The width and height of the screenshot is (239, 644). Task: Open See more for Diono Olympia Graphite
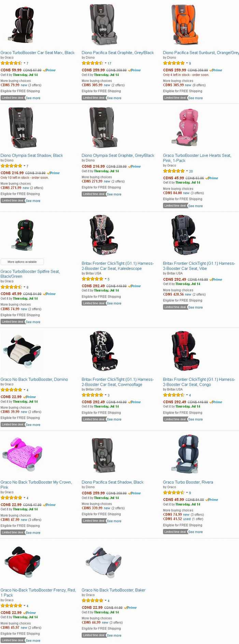[114, 194]
